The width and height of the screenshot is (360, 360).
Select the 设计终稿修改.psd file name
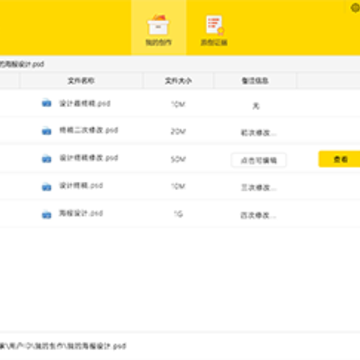tap(89, 158)
